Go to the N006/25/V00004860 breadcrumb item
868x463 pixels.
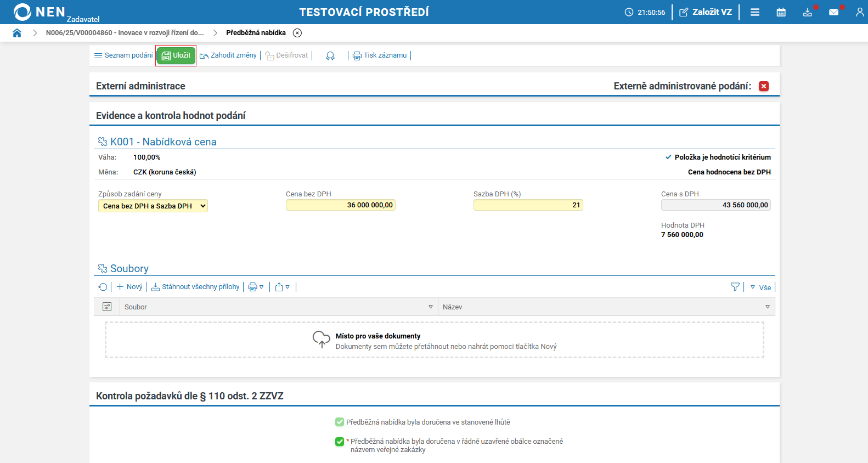point(125,33)
